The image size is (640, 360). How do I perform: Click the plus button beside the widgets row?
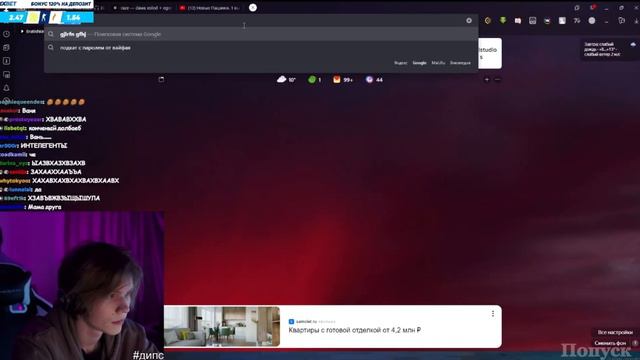click(487, 80)
